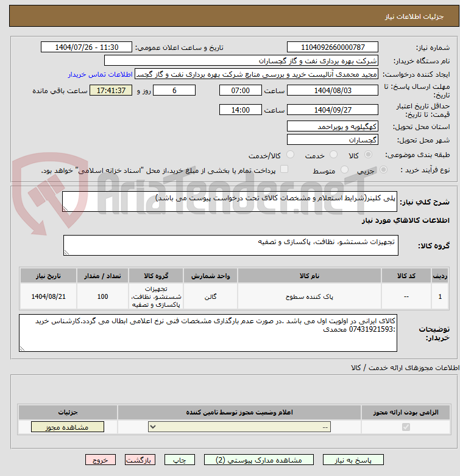Click the چاپ print button
Screen dimensions: 460x476
[x=180, y=460]
